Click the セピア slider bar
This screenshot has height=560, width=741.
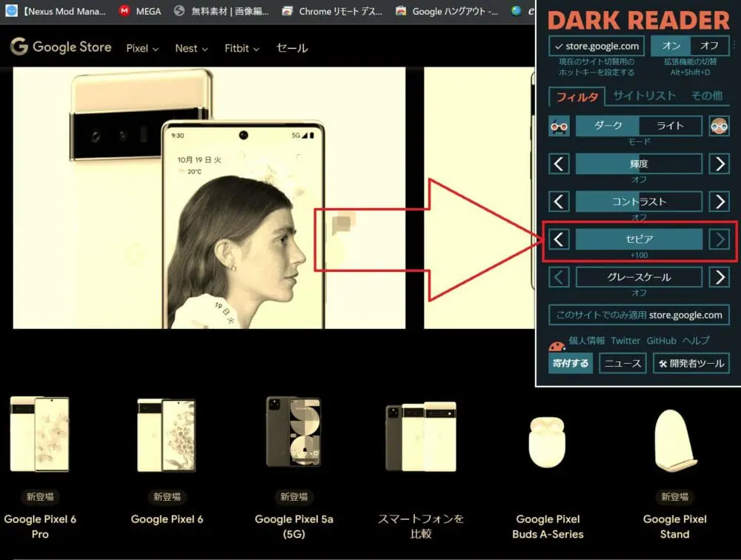(639, 239)
